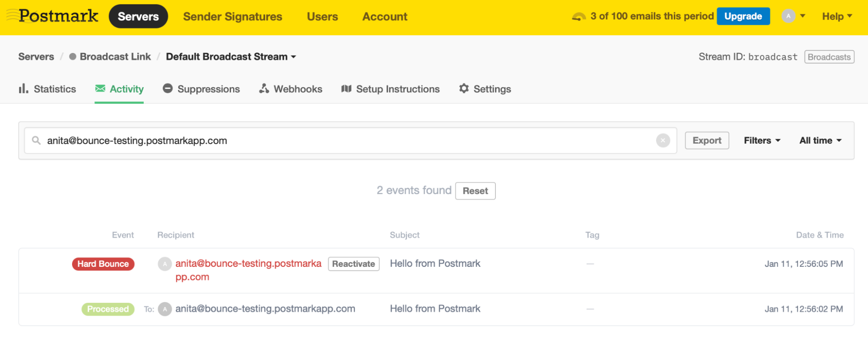Go to Setup Instructions tab
868x338 pixels.
point(390,89)
